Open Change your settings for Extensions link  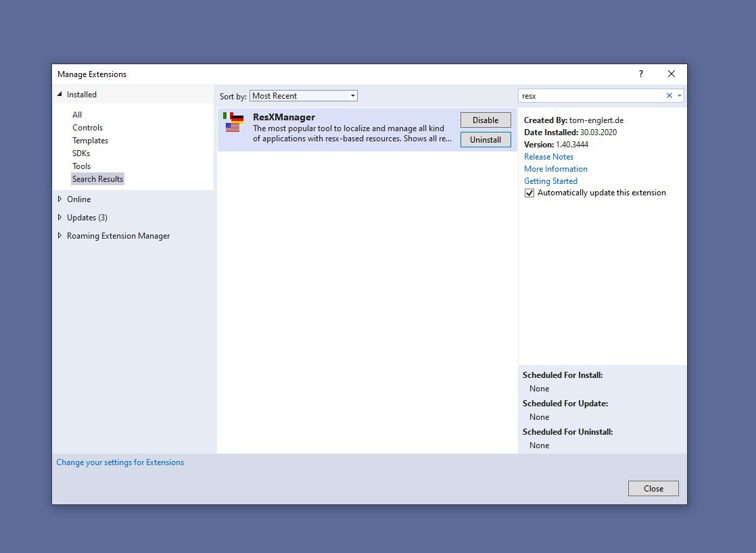pyautogui.click(x=120, y=462)
